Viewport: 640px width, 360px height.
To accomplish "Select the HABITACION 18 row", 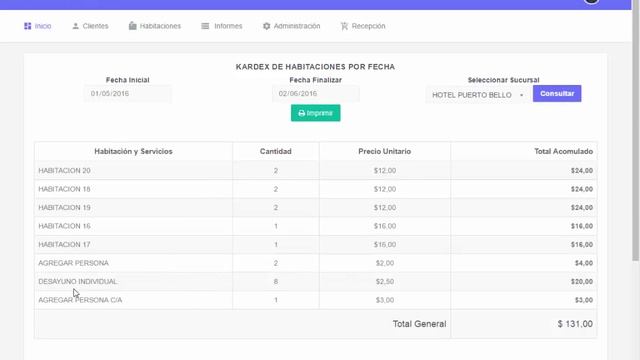I will coord(316,189).
